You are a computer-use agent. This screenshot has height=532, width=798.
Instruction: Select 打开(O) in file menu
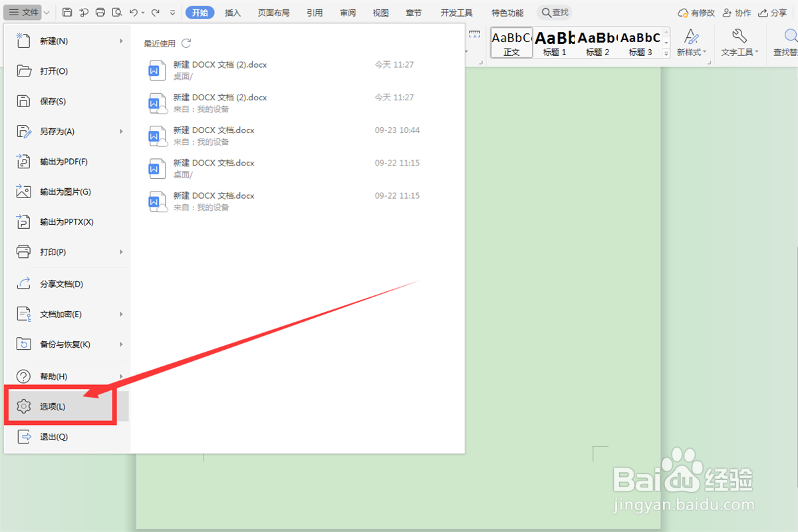point(66,71)
